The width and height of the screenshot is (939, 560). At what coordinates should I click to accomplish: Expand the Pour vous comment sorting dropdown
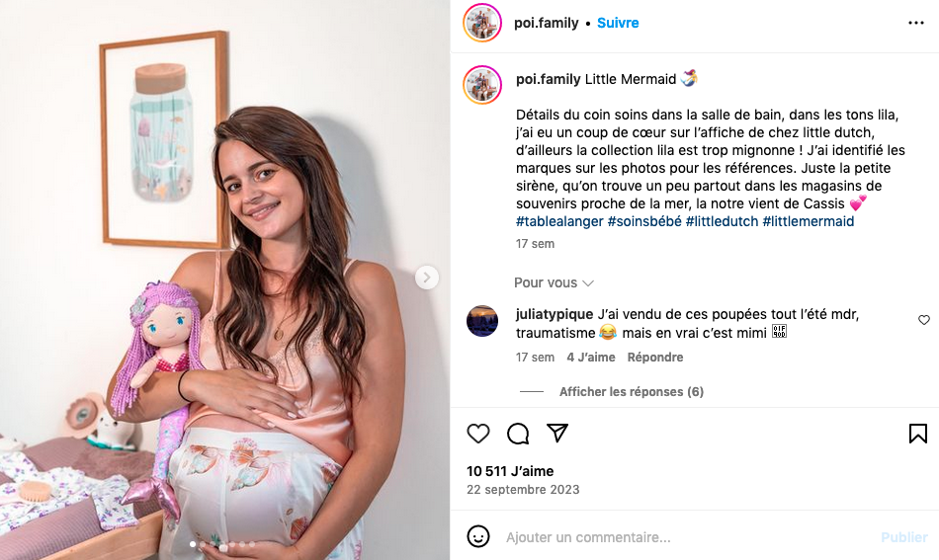click(x=554, y=282)
